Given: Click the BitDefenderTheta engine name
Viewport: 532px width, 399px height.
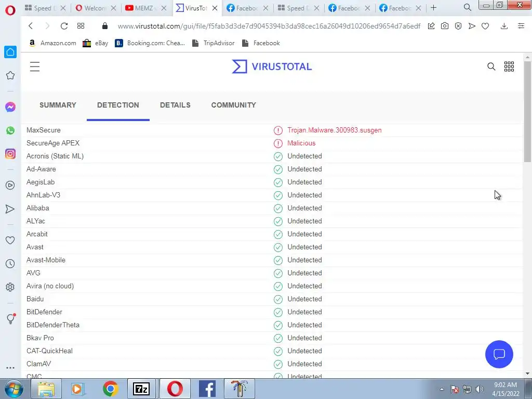Looking at the screenshot, I should [53, 325].
